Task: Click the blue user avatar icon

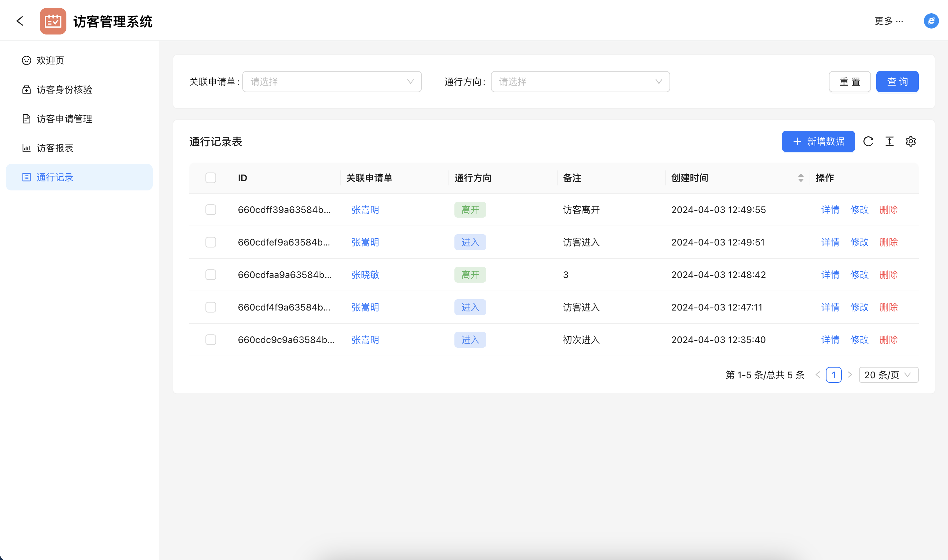Action: coord(931,21)
